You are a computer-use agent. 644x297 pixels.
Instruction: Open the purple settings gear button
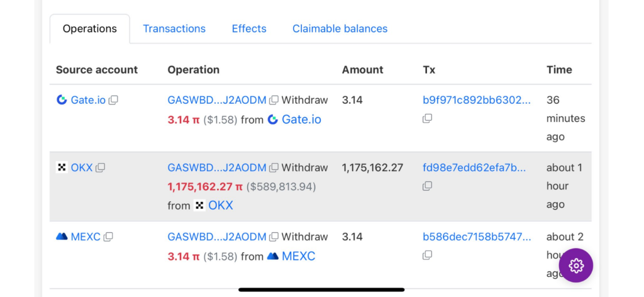(x=575, y=266)
